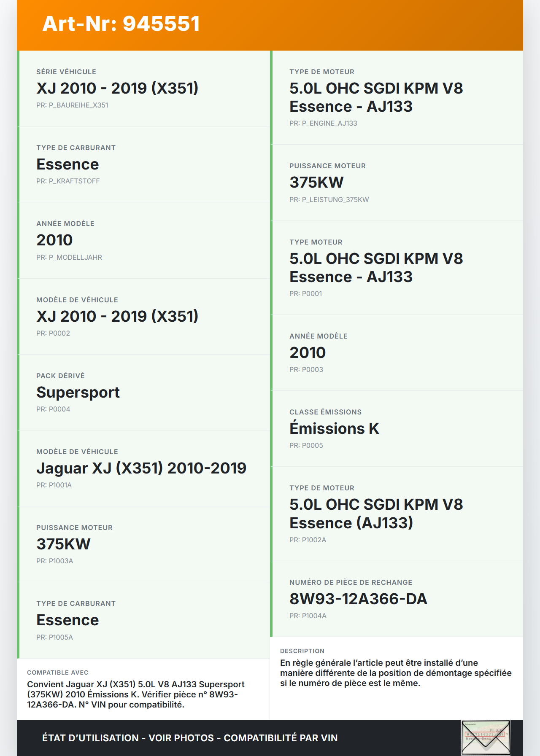Viewport: 540px width, 756px height.
Task: Click the PR: P_ENGINE_AJ133 code
Action: (323, 124)
